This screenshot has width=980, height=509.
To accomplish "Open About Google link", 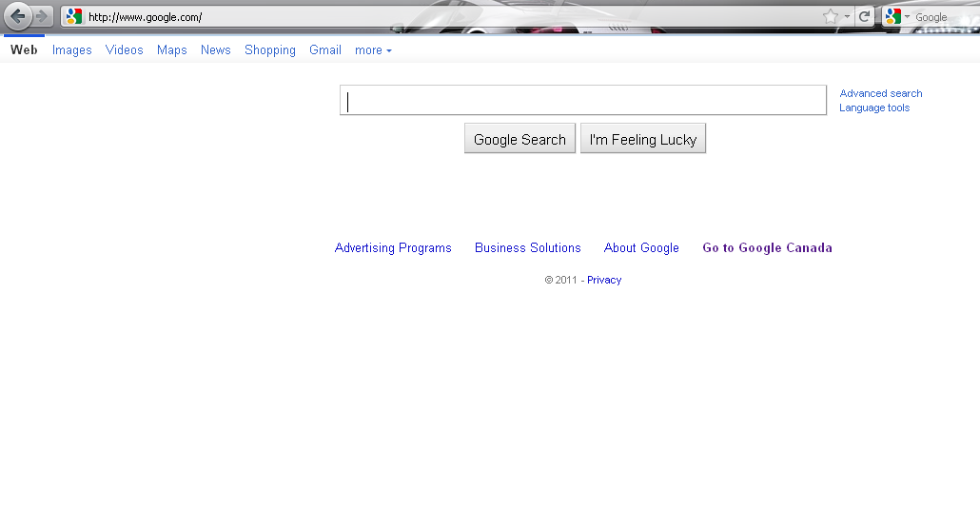I will (x=641, y=247).
